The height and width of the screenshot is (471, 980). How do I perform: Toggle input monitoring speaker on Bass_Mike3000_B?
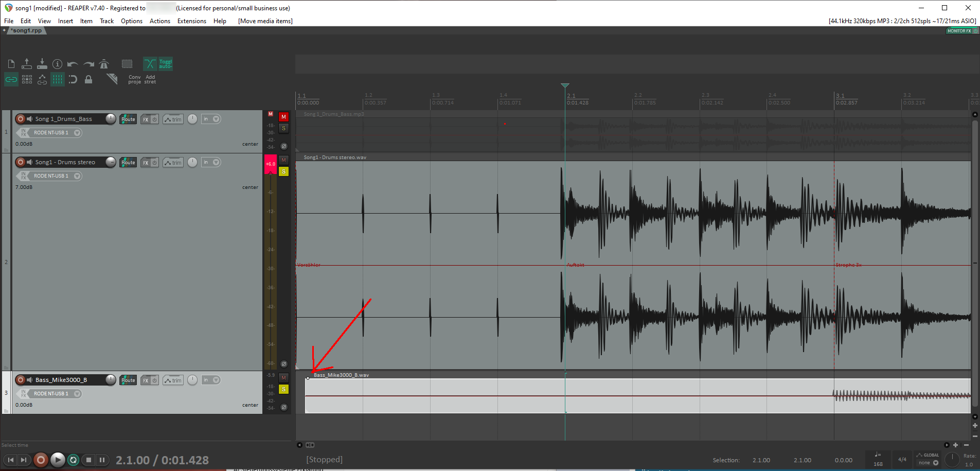pos(30,380)
